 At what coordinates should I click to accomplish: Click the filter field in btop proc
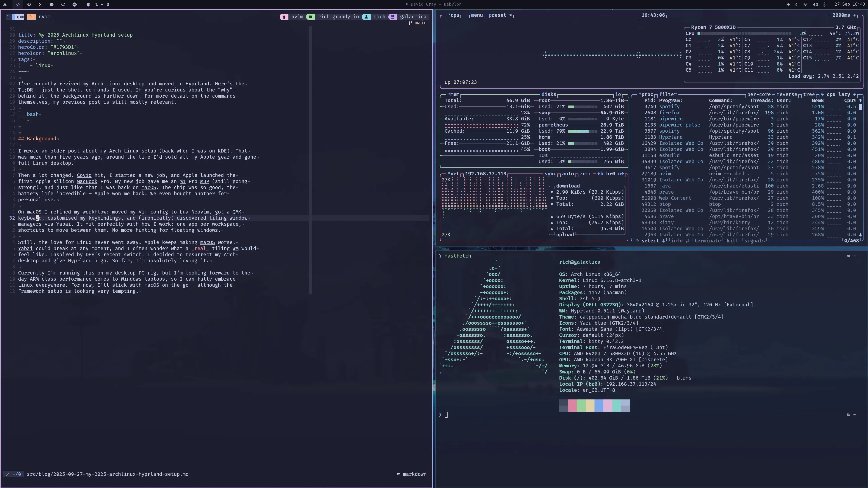(668, 94)
